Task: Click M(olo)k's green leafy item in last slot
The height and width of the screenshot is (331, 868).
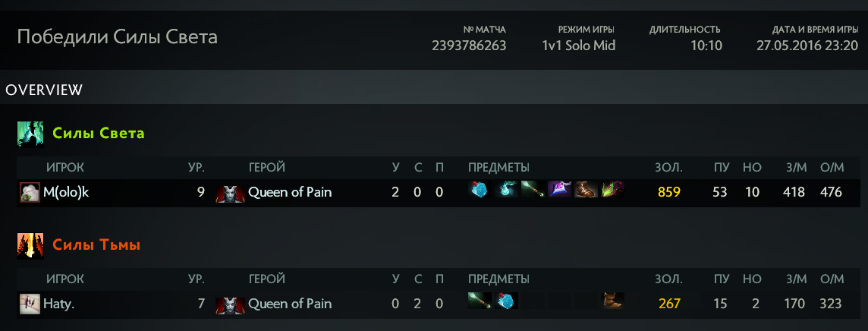Action: pos(612,191)
